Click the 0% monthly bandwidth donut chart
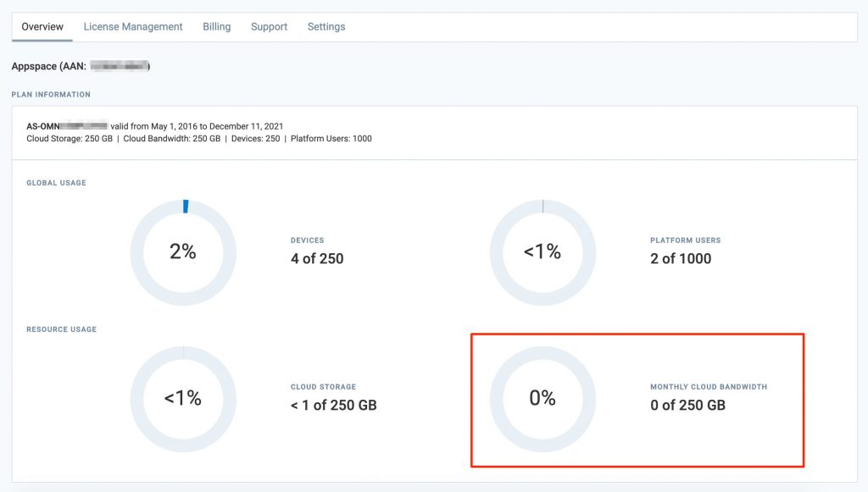The height and width of the screenshot is (492, 868). pos(542,399)
